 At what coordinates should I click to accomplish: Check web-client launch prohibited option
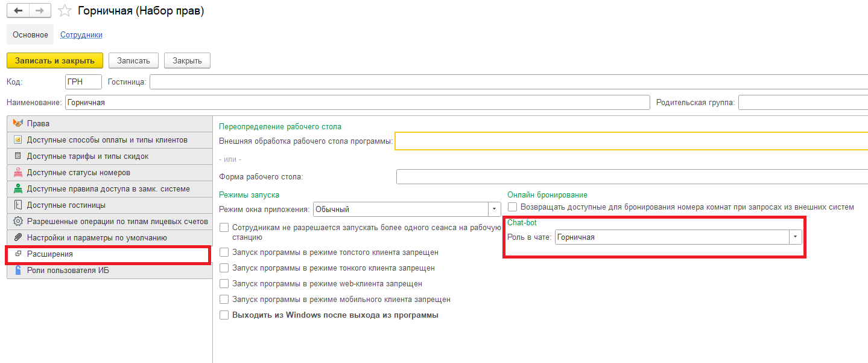pos(224,283)
